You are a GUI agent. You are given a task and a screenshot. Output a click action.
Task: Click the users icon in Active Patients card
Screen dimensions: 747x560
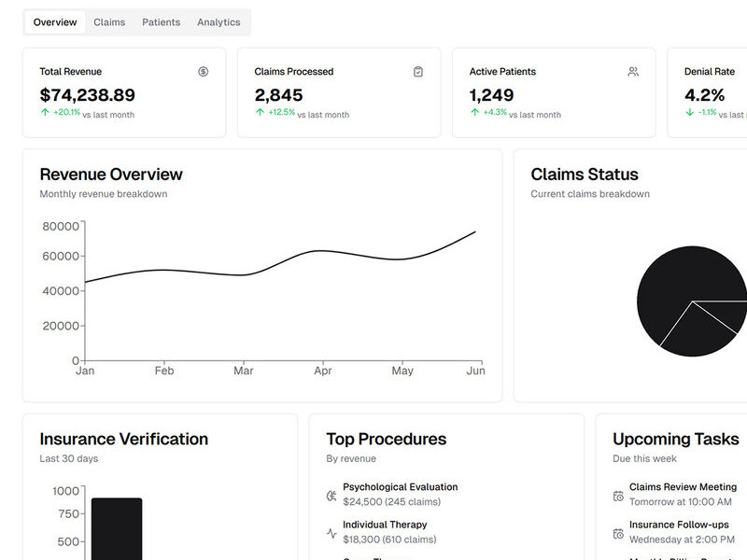click(x=633, y=72)
